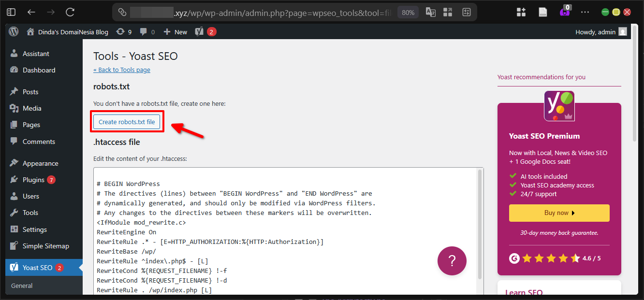Click the updates icon showing 9
Image resolution: width=644 pixels, height=300 pixels.
[x=123, y=31]
